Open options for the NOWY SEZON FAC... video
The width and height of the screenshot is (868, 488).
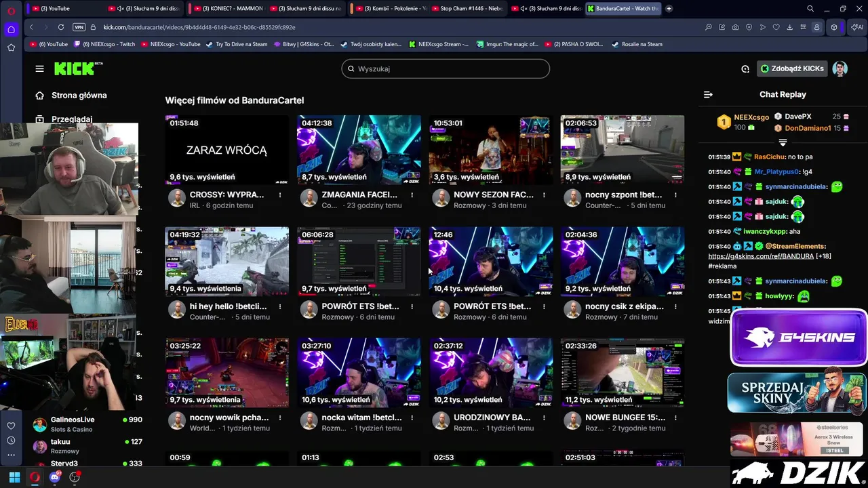(x=544, y=195)
